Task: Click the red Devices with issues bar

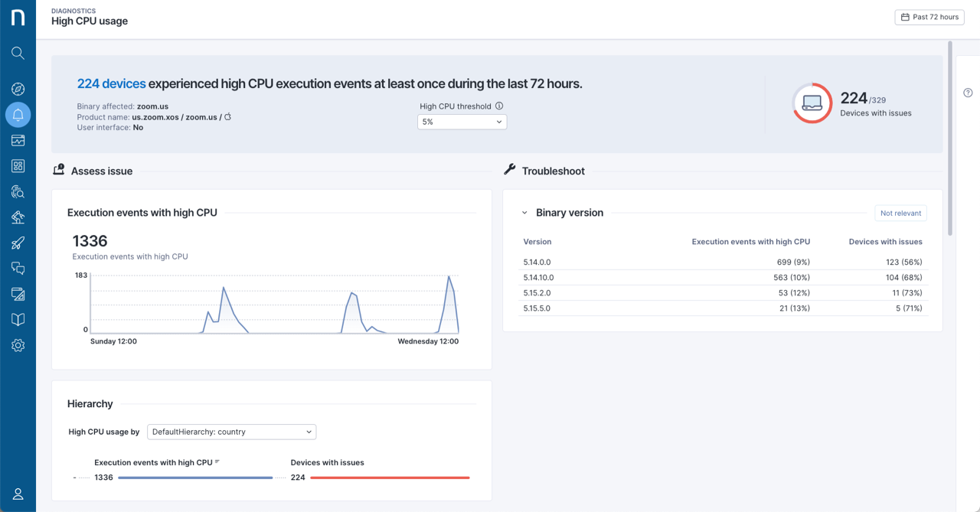Action: (x=390, y=478)
